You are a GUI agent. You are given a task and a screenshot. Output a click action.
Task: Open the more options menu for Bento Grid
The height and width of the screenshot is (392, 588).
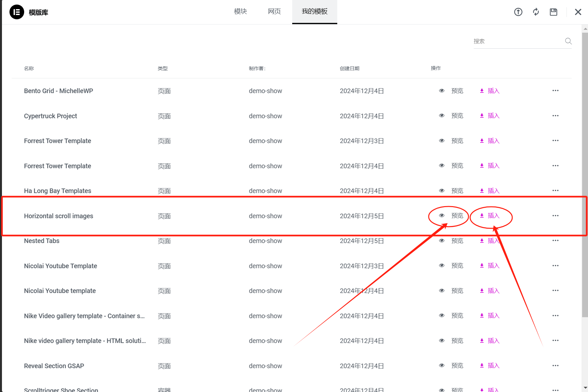[x=555, y=90]
